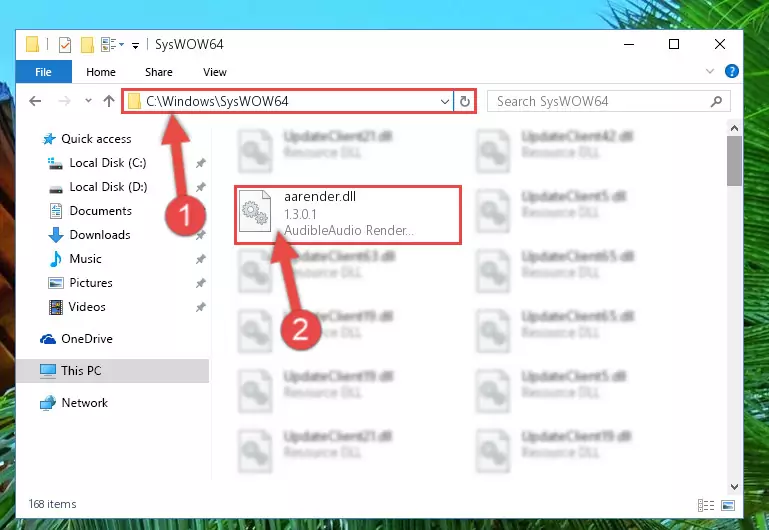This screenshot has height=530, width=769.
Task: Open the recent locations dropdown
Action: (x=88, y=101)
